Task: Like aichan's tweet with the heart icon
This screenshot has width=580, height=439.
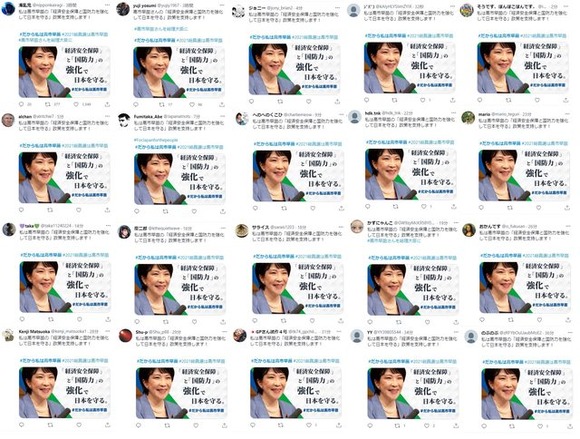Action: click(x=78, y=210)
